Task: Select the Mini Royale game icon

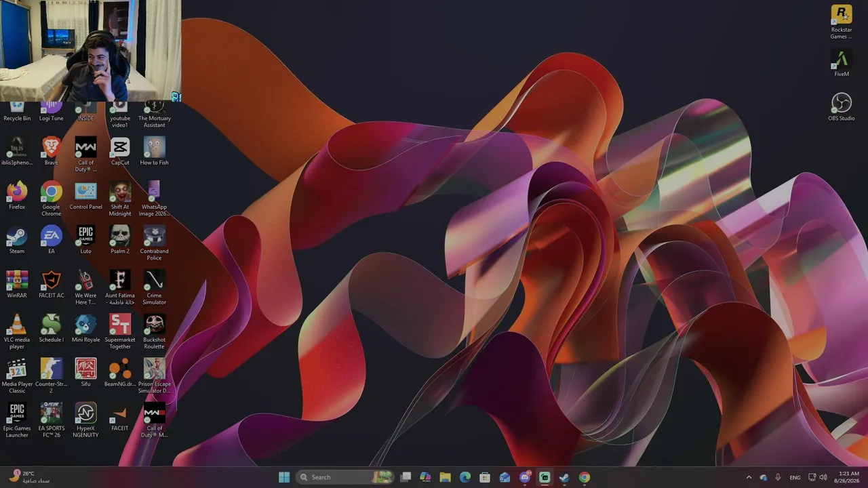Action: pos(85,328)
